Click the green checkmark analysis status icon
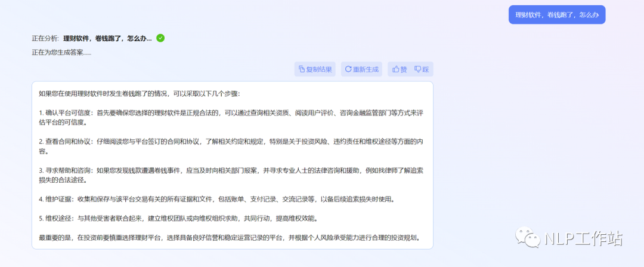 pos(160,38)
